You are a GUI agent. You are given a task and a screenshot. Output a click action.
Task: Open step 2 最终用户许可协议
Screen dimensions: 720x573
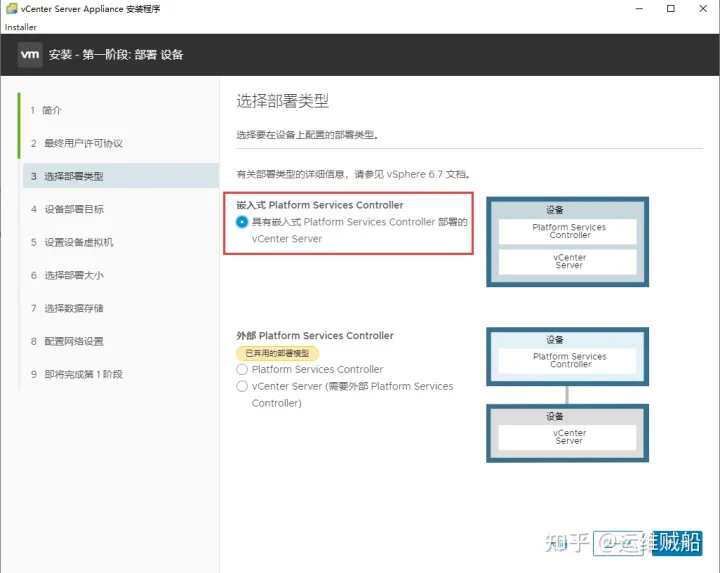82,143
